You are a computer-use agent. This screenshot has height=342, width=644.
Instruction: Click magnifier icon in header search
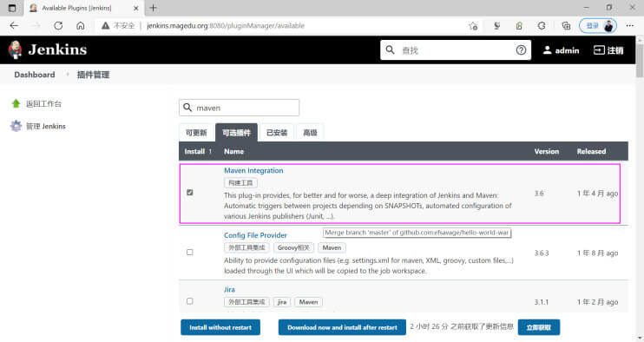pyautogui.click(x=391, y=50)
